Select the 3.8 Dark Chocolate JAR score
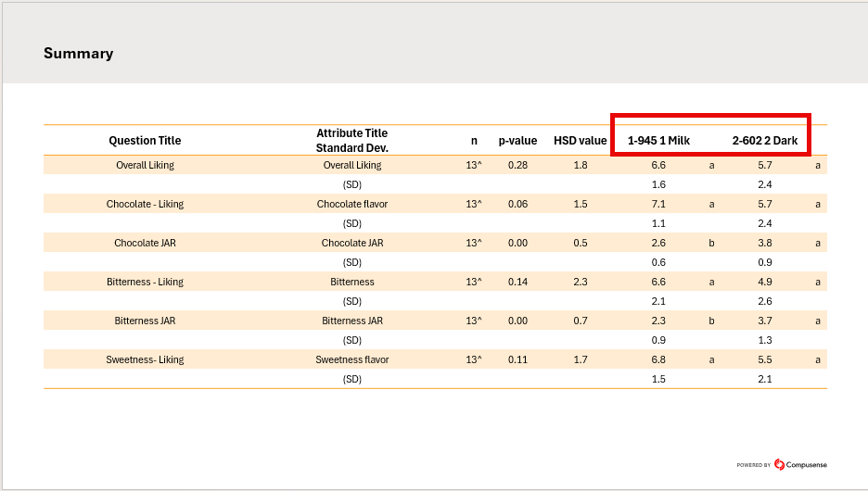 764,243
